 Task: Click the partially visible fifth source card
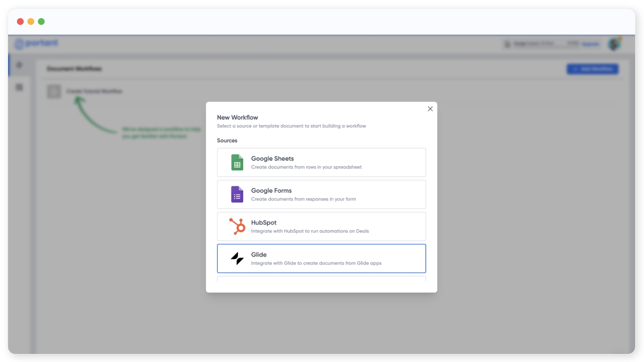321,279
